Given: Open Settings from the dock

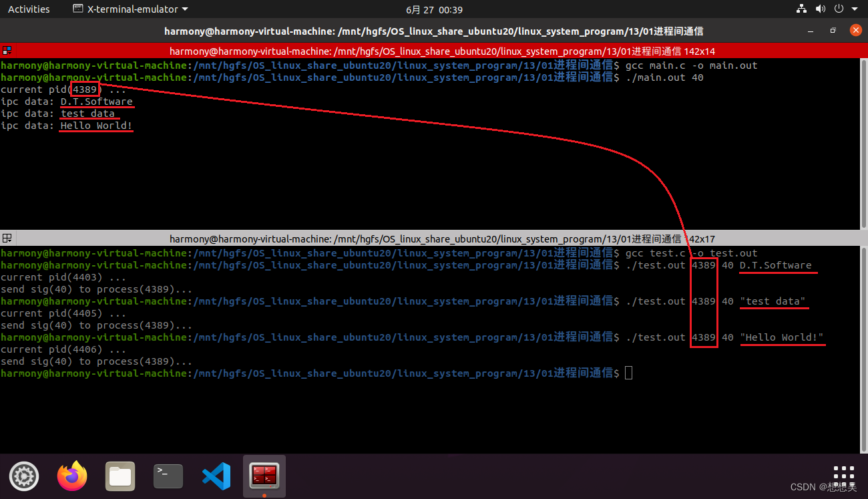Looking at the screenshot, I should click(24, 476).
